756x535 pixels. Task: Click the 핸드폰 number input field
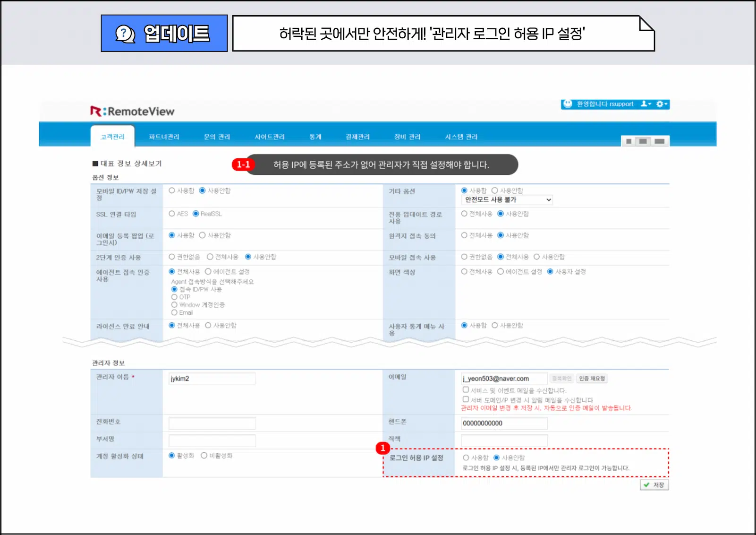coord(504,423)
